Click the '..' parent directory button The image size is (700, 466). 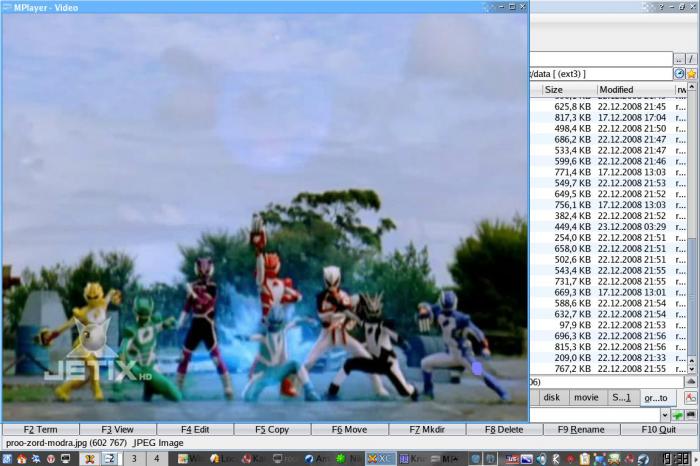point(679,59)
